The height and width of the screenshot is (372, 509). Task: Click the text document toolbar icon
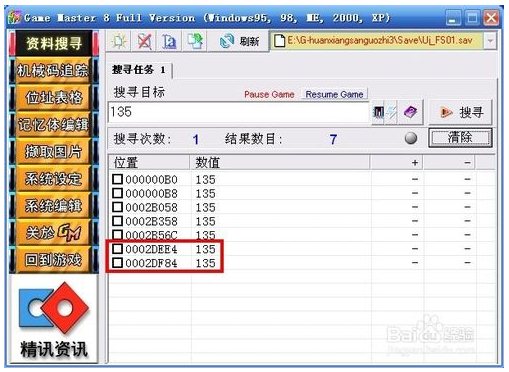[x=169, y=41]
